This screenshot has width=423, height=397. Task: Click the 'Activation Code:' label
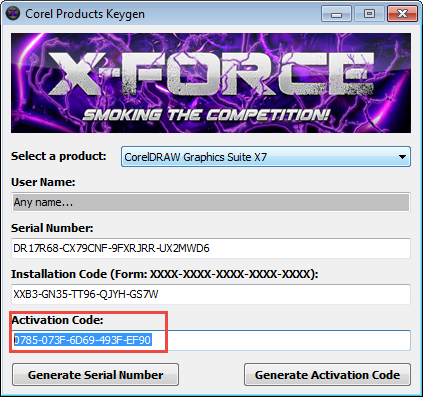click(57, 320)
